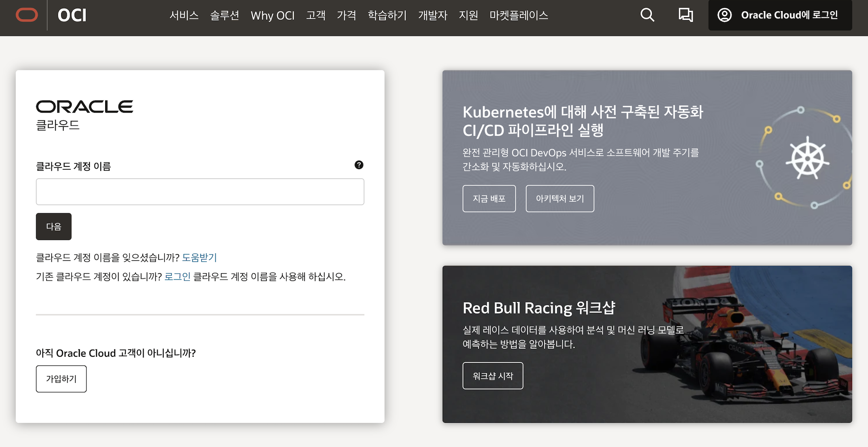Click the help question mark icon
The image size is (868, 447).
tap(359, 165)
